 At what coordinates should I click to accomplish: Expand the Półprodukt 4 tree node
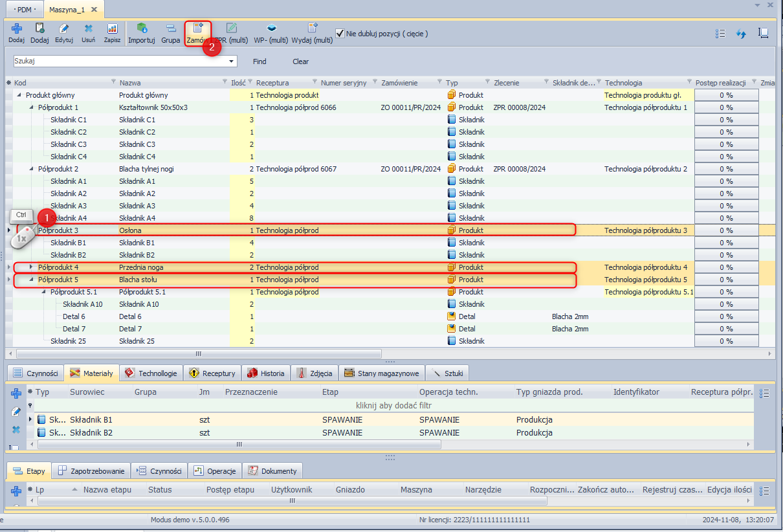coord(32,267)
